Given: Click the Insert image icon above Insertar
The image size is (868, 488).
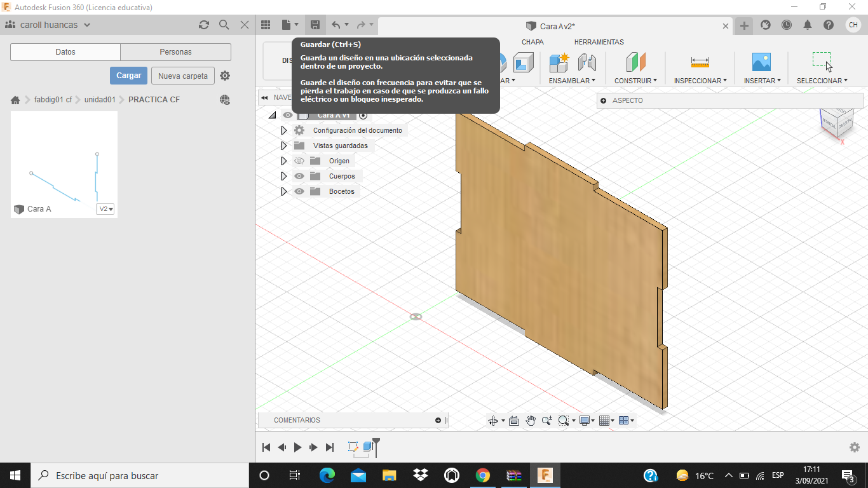Looking at the screenshot, I should [x=761, y=62].
